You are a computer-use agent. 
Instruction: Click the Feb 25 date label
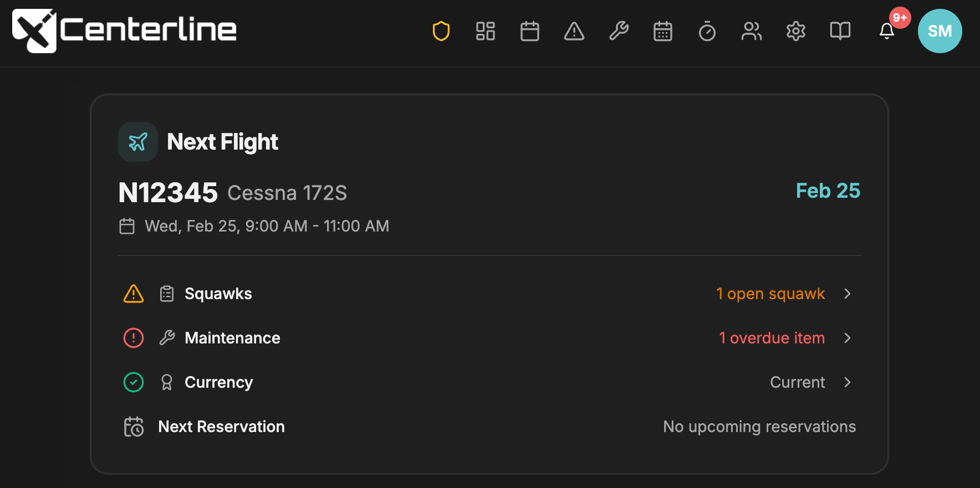pos(828,191)
